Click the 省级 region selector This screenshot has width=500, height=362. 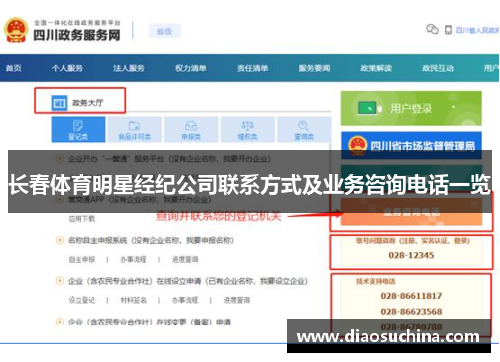pyautogui.click(x=165, y=31)
